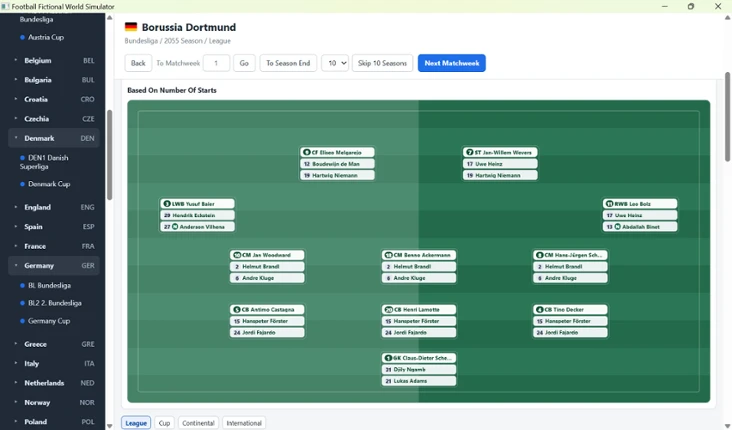Image resolution: width=732 pixels, height=430 pixels.
Task: Expand the Bulgaria country node
Action: click(15, 80)
